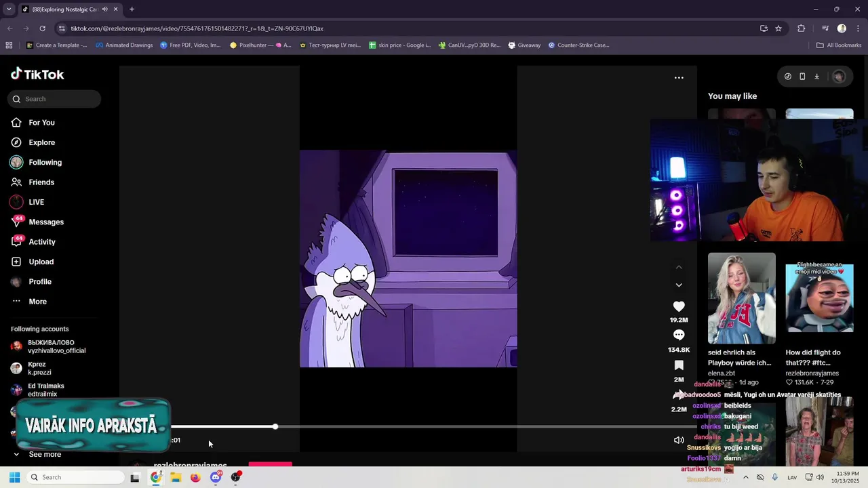Open the Friends page
The width and height of the screenshot is (868, 488).
pos(41,182)
